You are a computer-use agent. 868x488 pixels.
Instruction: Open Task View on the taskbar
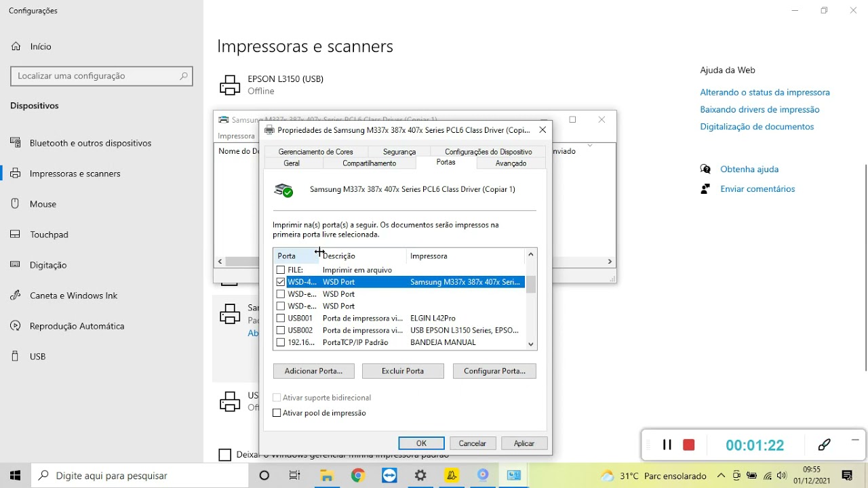[x=295, y=476]
